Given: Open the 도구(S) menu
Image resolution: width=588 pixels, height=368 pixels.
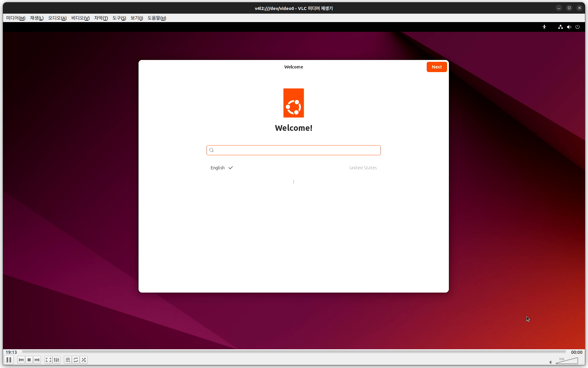Looking at the screenshot, I should (119, 18).
